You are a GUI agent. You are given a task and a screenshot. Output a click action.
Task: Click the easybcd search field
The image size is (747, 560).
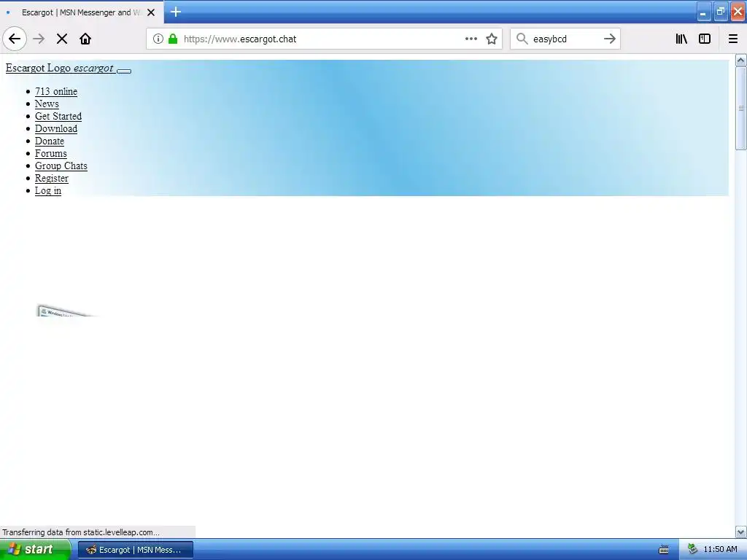coord(565,39)
